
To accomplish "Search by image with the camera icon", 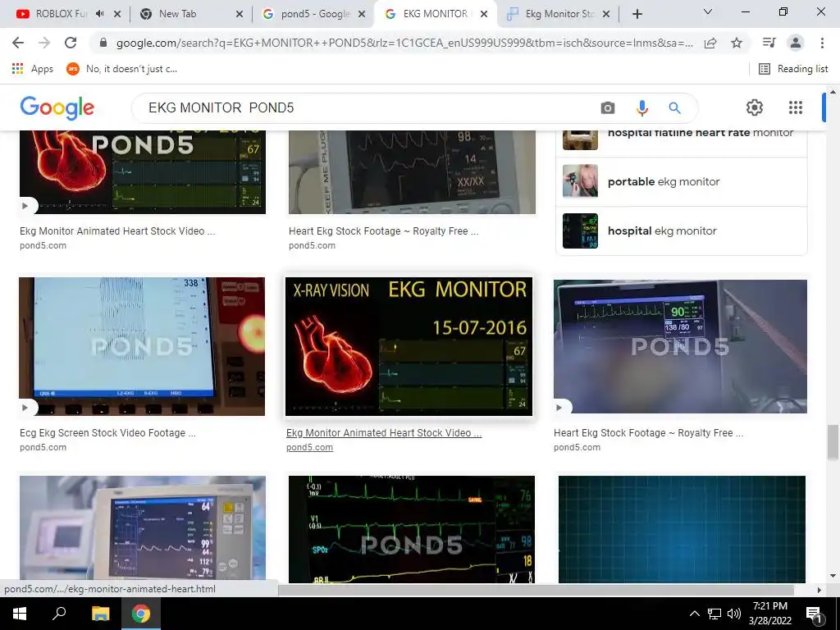I will point(608,107).
